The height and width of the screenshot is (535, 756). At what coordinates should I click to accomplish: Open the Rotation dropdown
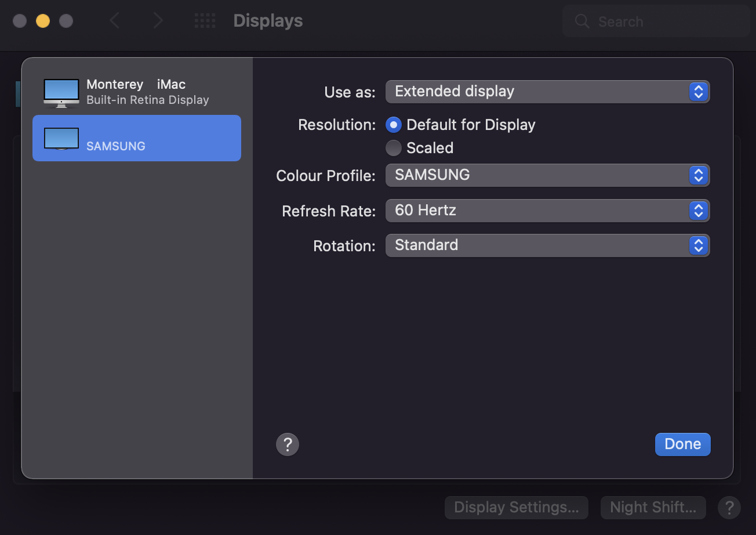tap(547, 245)
